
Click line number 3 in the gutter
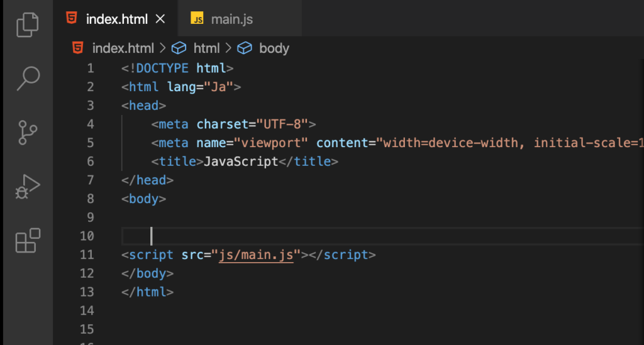tap(91, 106)
